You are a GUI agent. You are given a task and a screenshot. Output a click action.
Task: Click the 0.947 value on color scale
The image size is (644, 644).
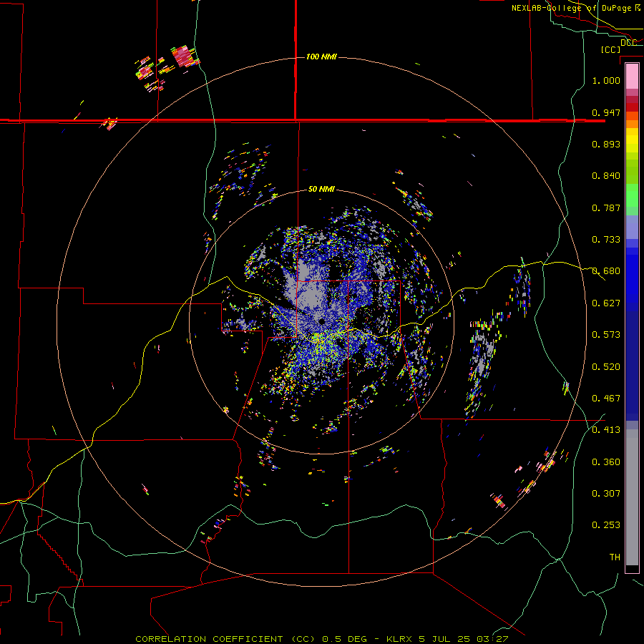point(606,112)
